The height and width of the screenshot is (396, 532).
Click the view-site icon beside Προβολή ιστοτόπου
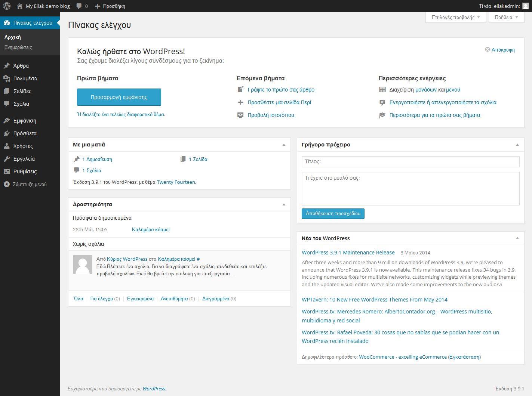pyautogui.click(x=240, y=115)
